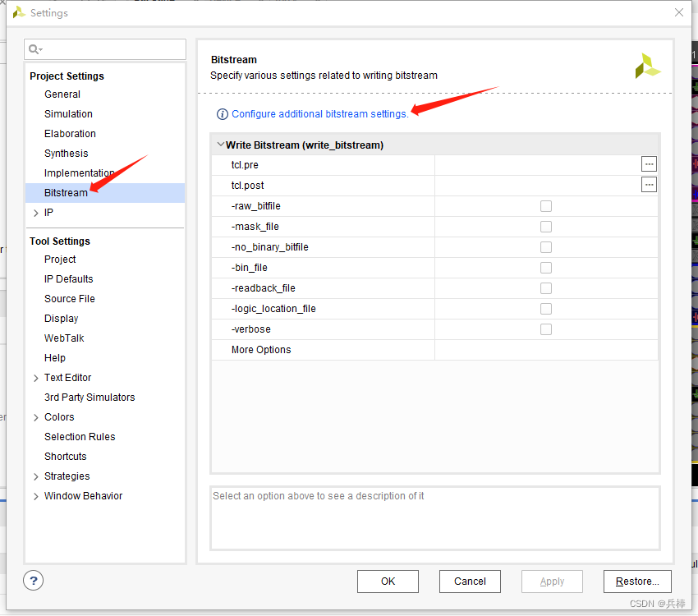Select IP Defaults
The image size is (698, 616).
[68, 279]
